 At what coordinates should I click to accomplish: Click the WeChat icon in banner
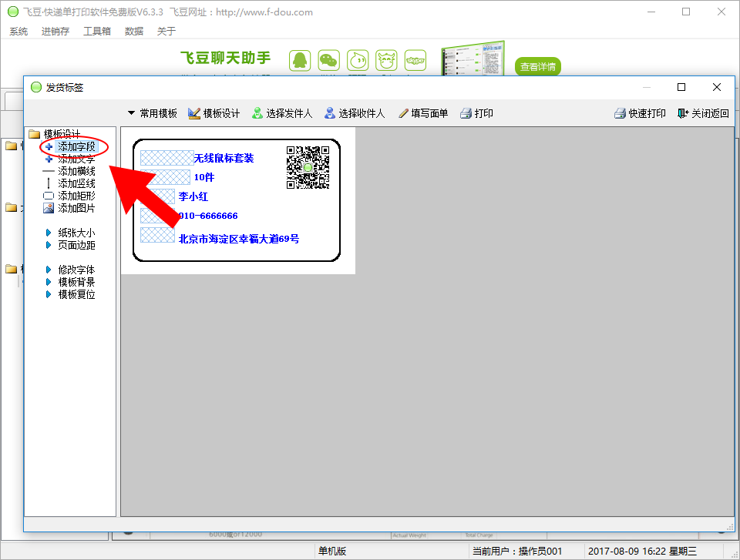point(329,60)
